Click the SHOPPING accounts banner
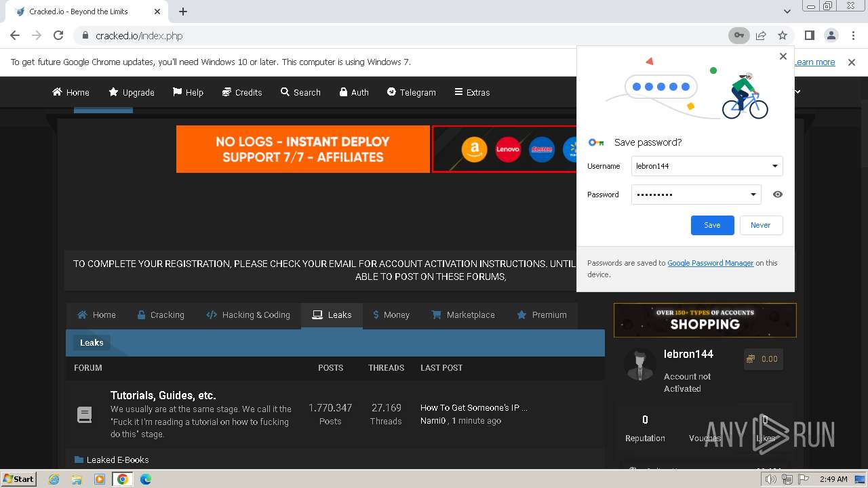Viewport: 868px width, 488px height. pos(705,320)
